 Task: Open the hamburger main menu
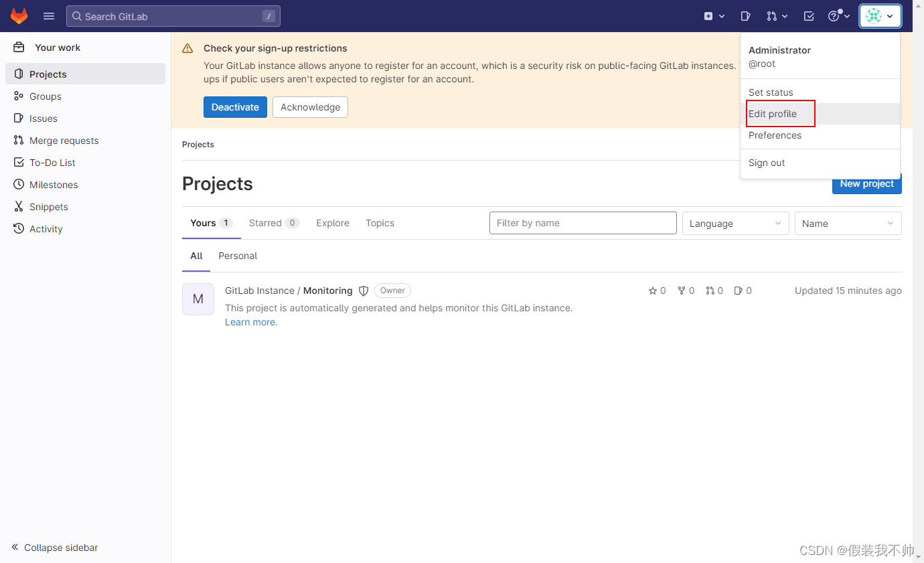tap(49, 16)
